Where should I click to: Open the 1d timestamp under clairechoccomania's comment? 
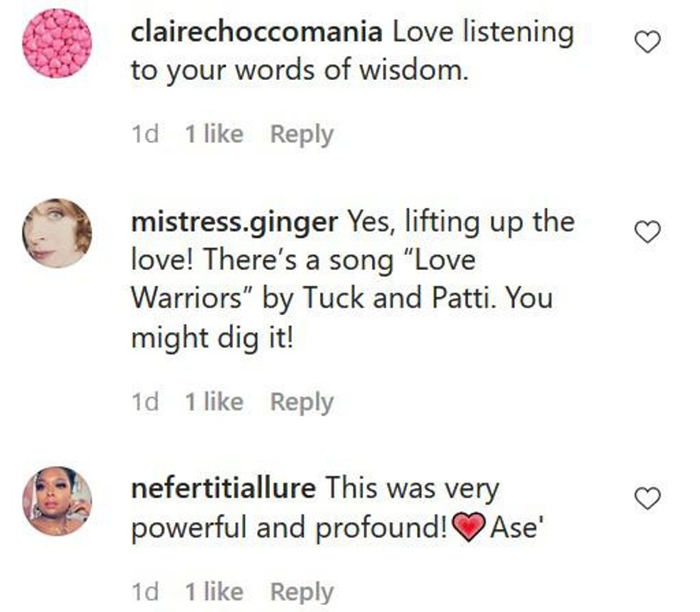145,134
